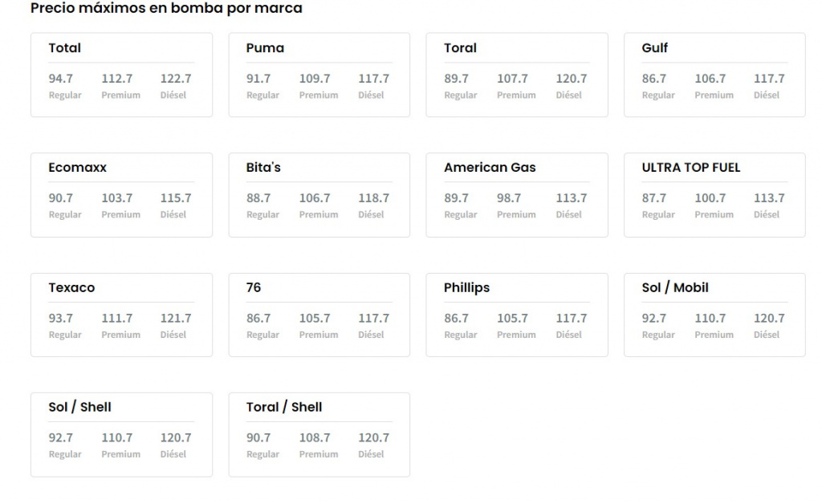822x504 pixels.
Task: Click the Toral card title
Action: tap(460, 48)
